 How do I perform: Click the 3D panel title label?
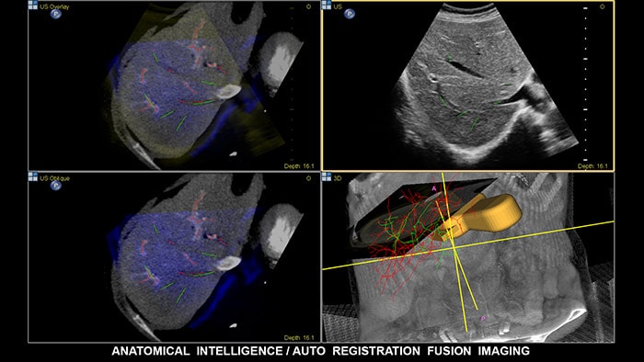338,178
